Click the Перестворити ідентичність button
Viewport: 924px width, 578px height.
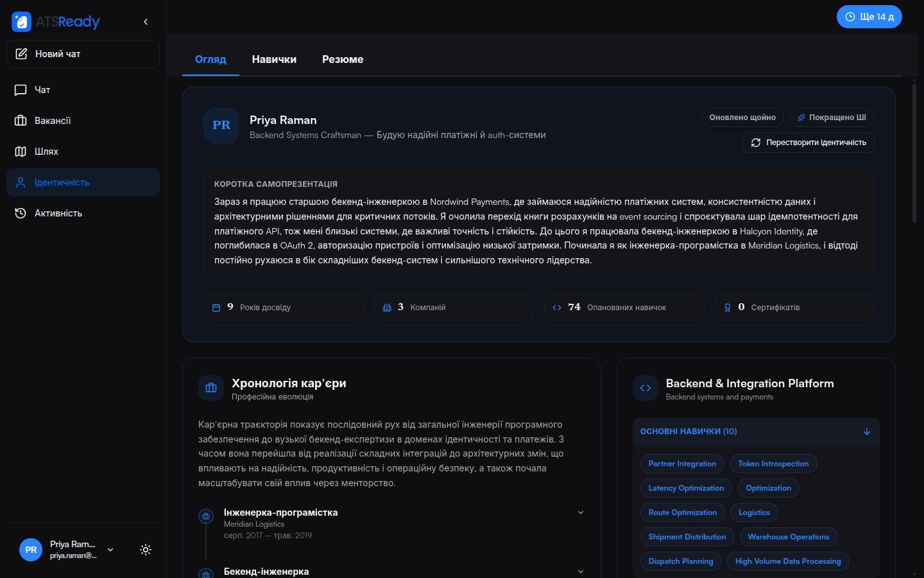tap(809, 143)
